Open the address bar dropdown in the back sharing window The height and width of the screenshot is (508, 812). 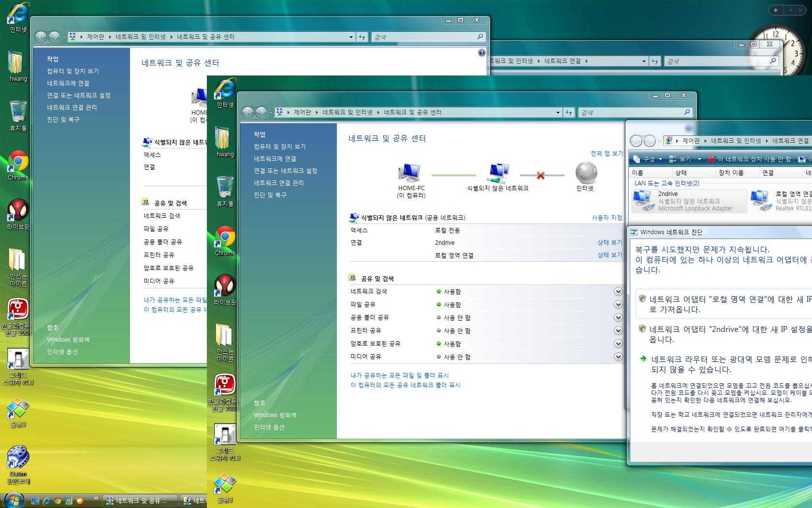351,37
